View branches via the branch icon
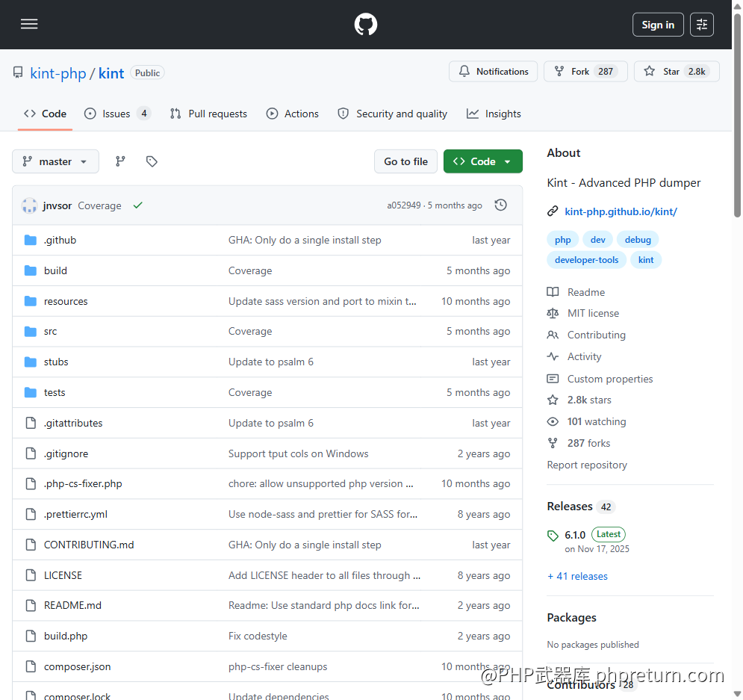Screen dimensions: 743x700 (120, 161)
